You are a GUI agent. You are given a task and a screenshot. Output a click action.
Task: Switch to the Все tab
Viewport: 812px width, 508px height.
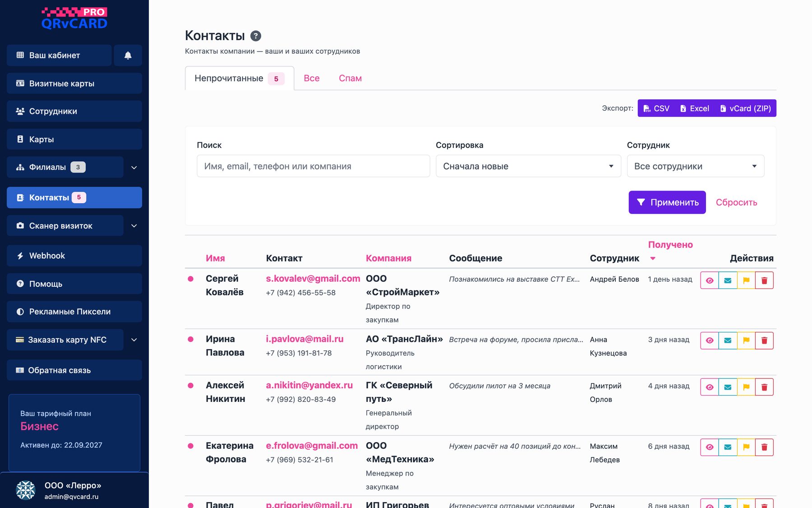click(x=312, y=78)
